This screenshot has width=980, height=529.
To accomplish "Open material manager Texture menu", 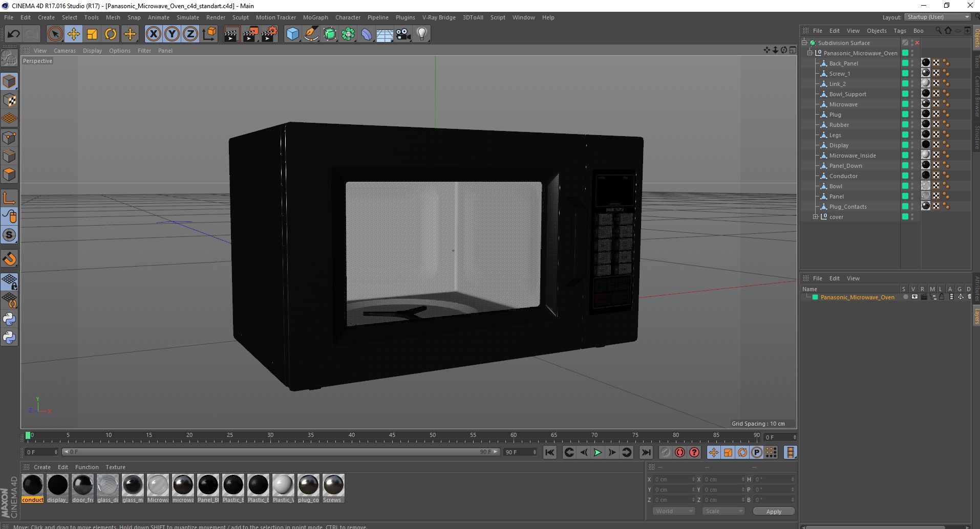I will coord(116,467).
